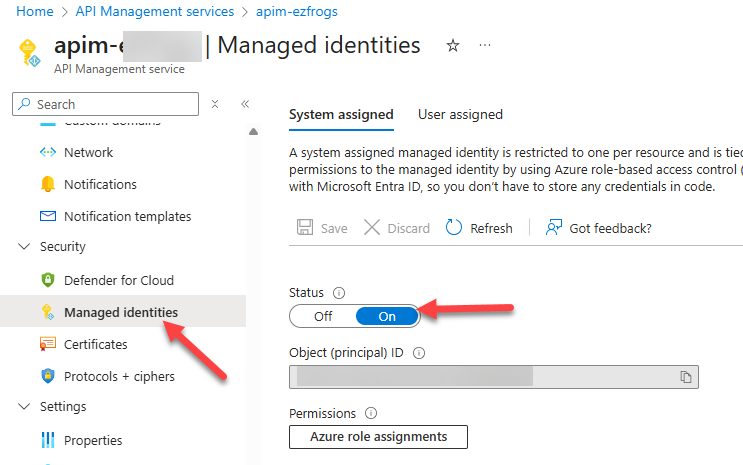The image size is (743, 465).
Task: Click the Permissions info icon
Action: click(371, 413)
